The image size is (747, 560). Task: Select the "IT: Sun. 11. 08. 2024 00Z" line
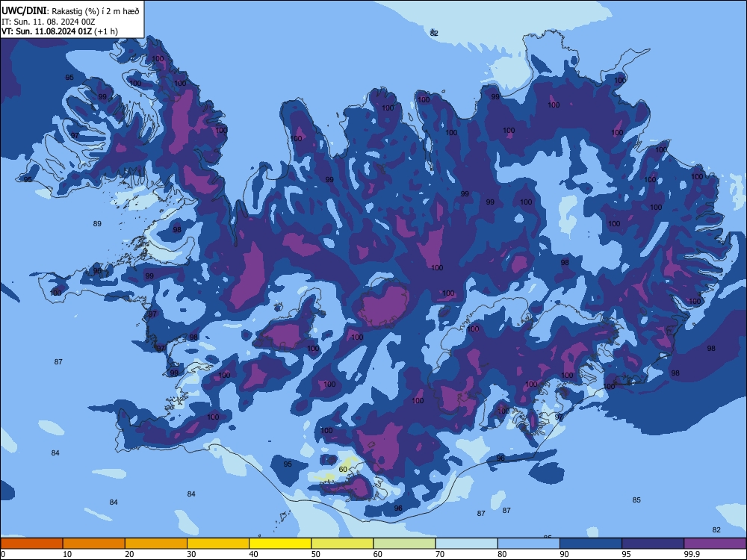click(x=48, y=22)
